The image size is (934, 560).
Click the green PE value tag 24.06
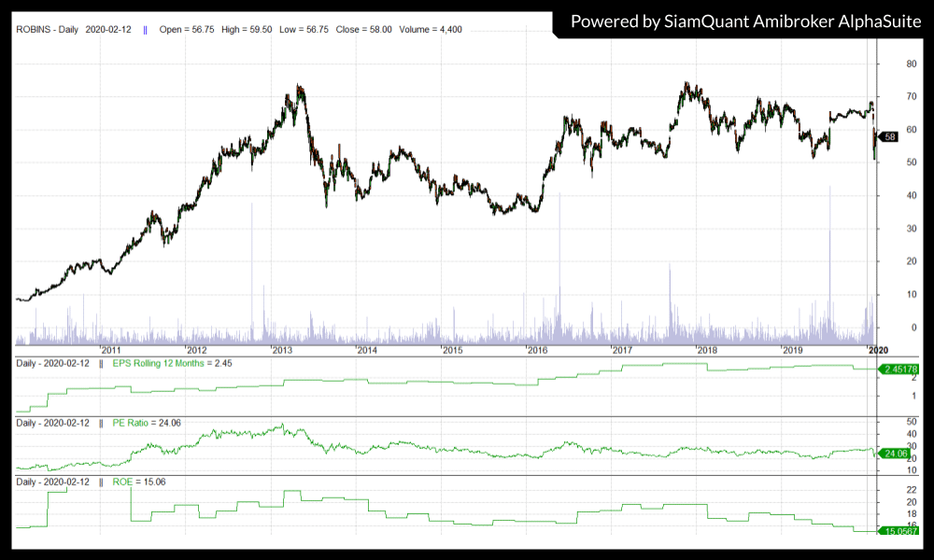895,454
